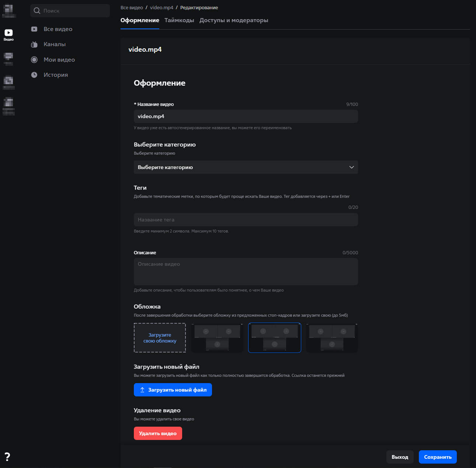Viewport: 476px width, 468px height.
Task: Click the Channels TV icon
Action: [34, 44]
